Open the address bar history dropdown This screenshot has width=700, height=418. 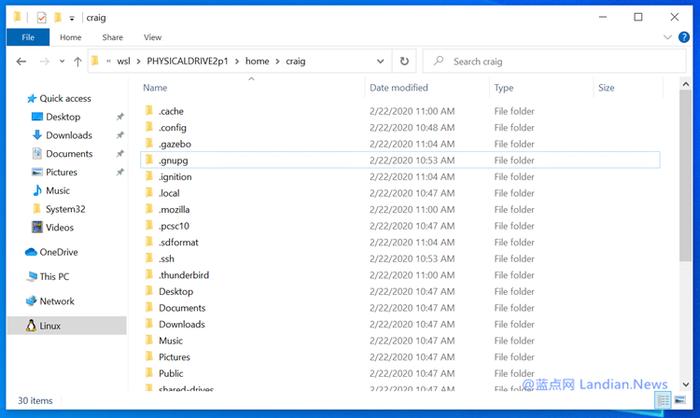[380, 61]
